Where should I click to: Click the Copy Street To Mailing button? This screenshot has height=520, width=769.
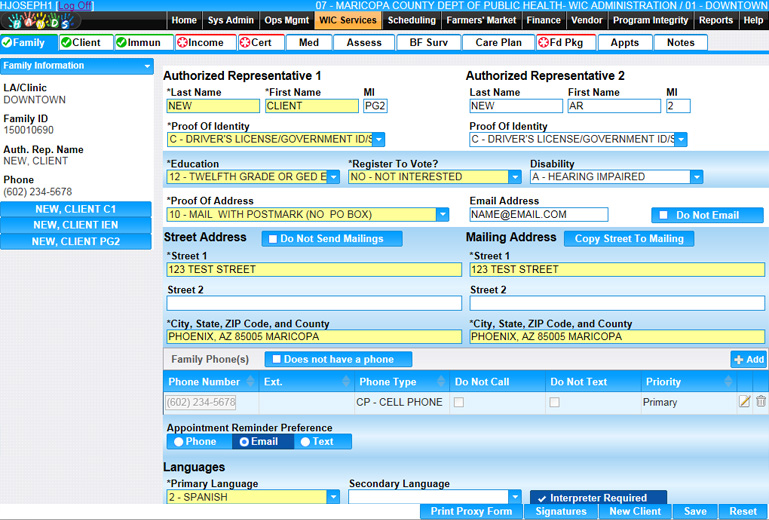pyautogui.click(x=629, y=238)
